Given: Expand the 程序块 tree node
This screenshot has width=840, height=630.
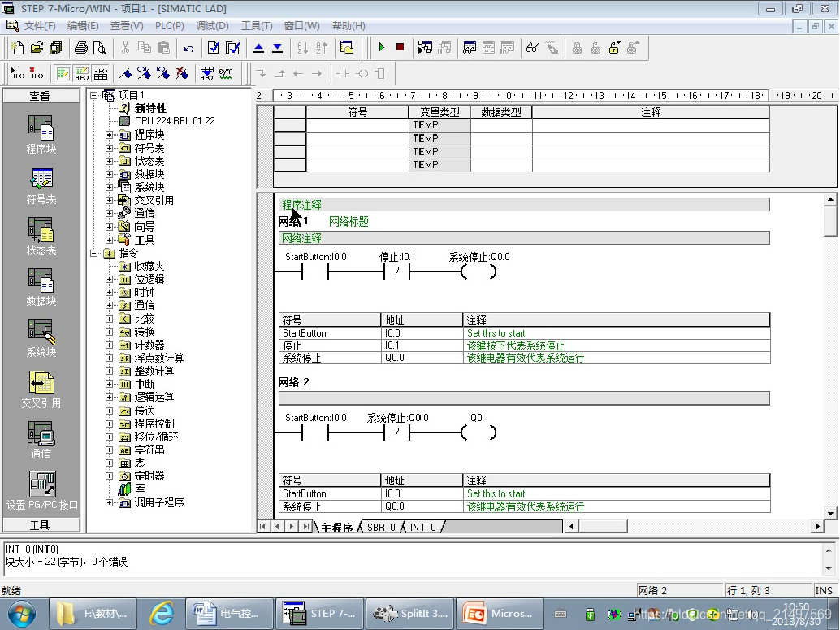Looking at the screenshot, I should pos(110,135).
